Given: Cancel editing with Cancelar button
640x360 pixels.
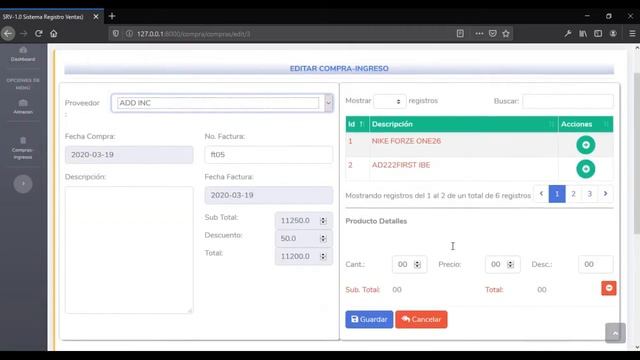Looking at the screenshot, I should (421, 319).
